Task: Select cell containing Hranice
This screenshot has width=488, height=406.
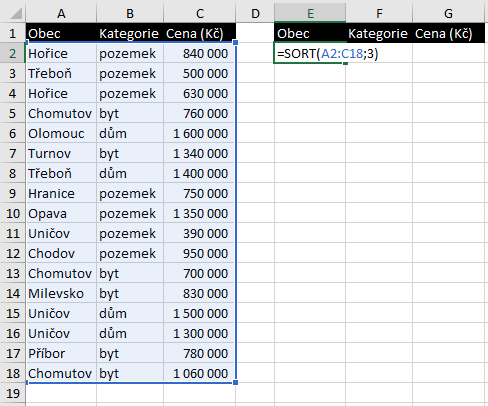Action: [61, 193]
